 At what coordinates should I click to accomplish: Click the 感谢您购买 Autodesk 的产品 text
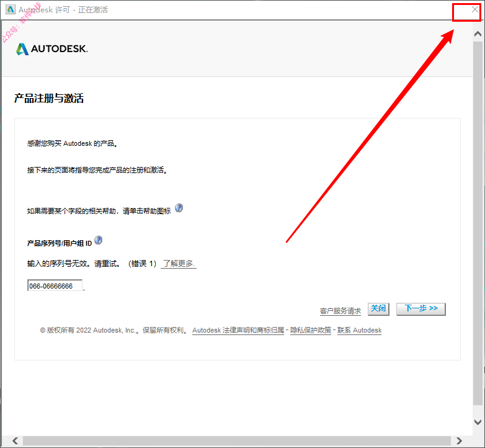click(71, 143)
